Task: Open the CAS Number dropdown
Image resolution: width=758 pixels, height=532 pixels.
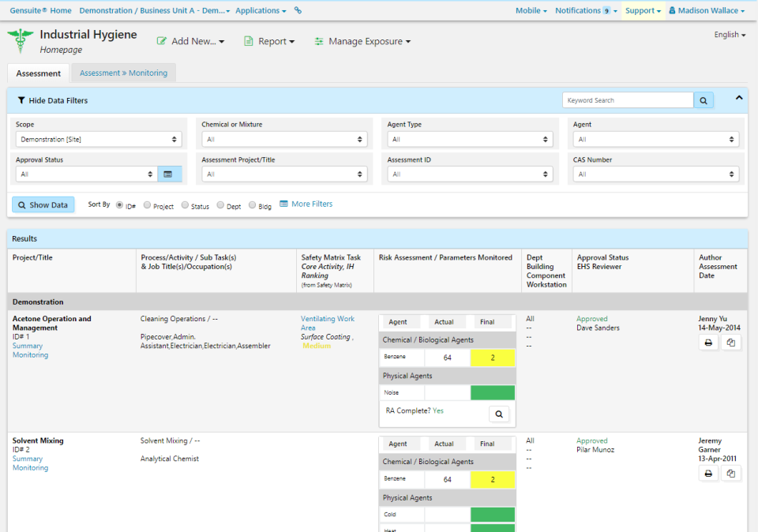Action: [656, 174]
